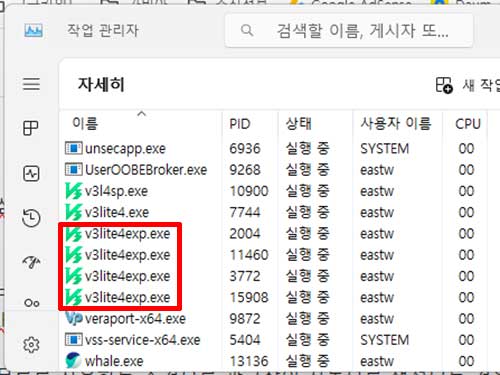Click SYSTEM user in unsecapp.exe row

(x=385, y=149)
